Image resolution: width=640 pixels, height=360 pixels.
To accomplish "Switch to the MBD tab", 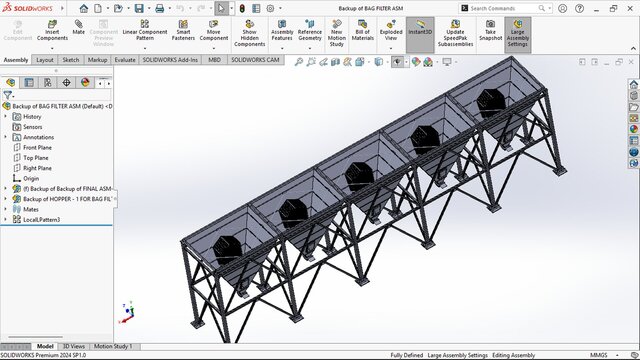I will 214,60.
